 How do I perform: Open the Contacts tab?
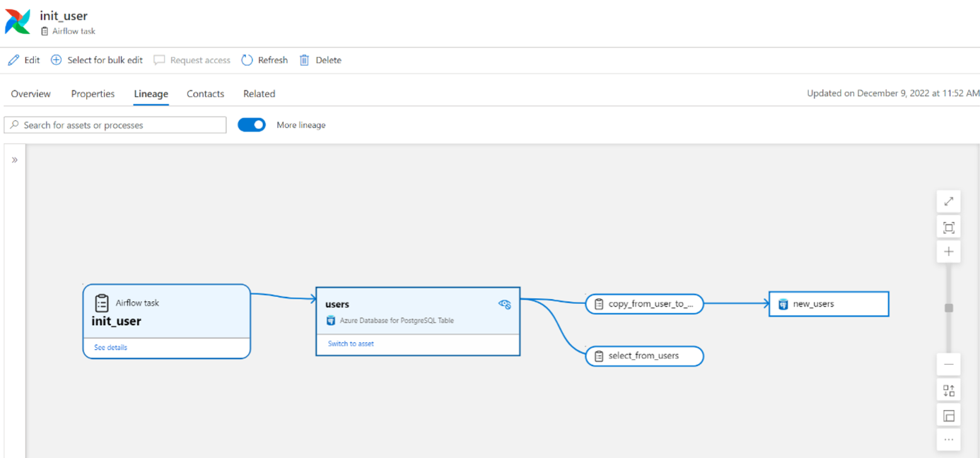click(205, 93)
